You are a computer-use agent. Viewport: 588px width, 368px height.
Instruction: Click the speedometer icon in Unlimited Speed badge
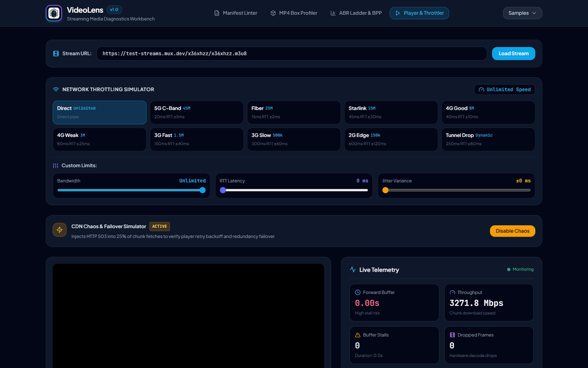[x=481, y=90]
